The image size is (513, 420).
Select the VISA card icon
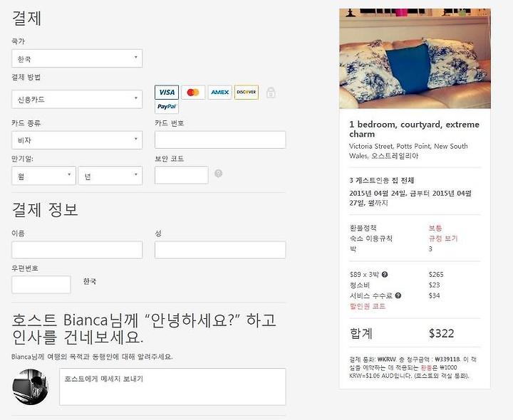coord(167,92)
